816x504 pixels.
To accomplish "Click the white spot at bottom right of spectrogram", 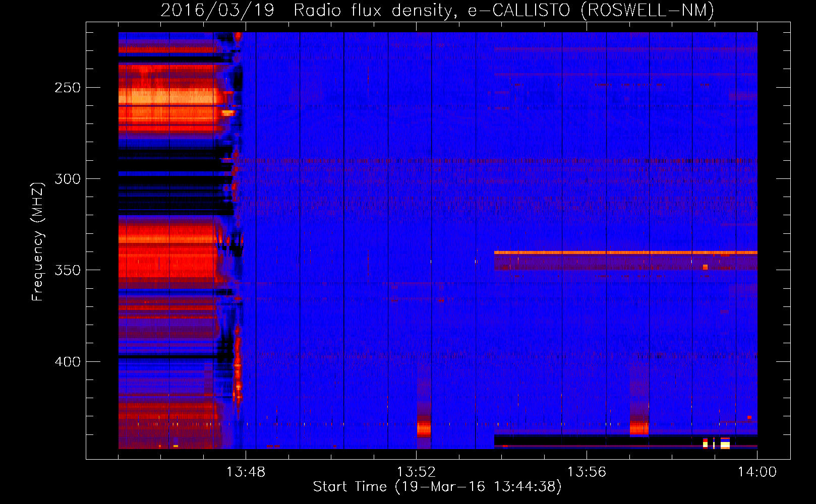I will coord(725,444).
